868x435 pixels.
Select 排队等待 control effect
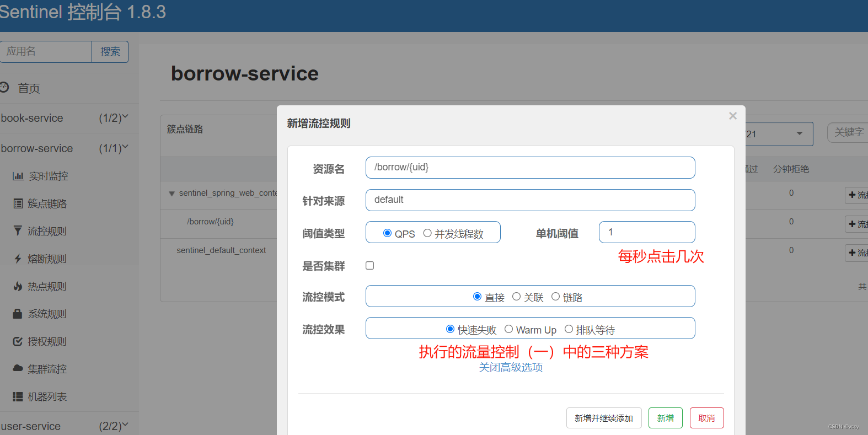click(569, 329)
